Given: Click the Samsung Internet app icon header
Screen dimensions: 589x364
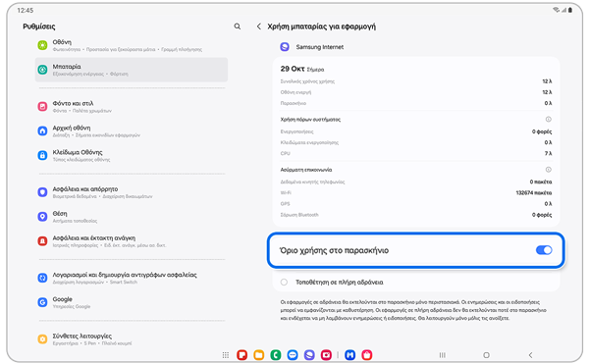Looking at the screenshot, I should coord(285,47).
